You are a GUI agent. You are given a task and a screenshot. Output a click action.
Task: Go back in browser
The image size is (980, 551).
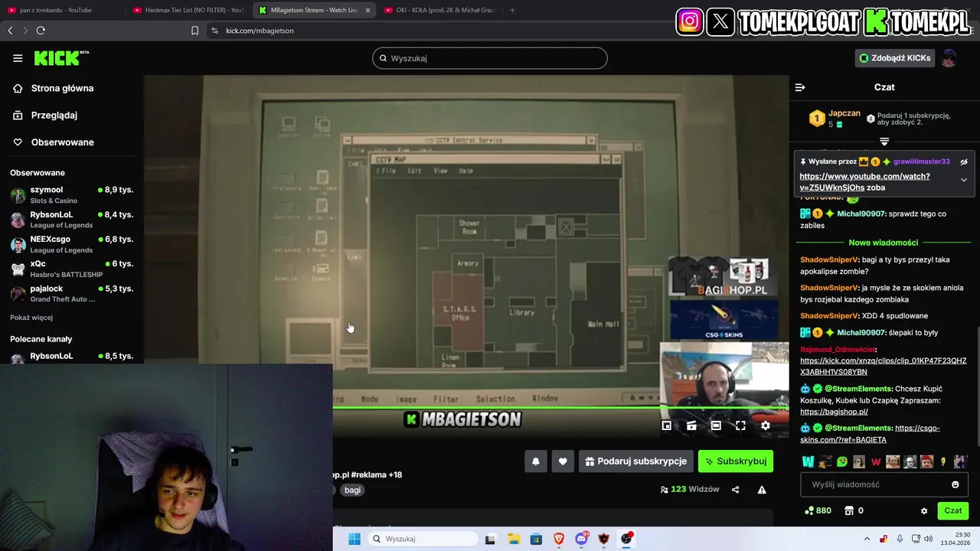10,31
